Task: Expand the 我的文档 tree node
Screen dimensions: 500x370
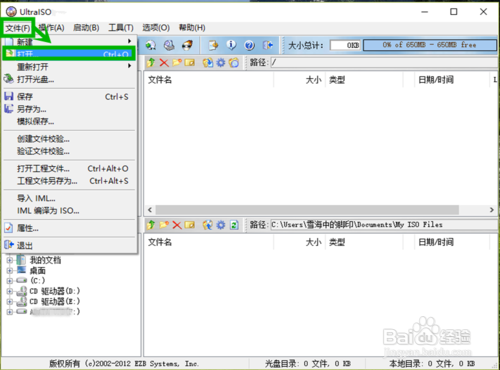Action: click(x=10, y=260)
